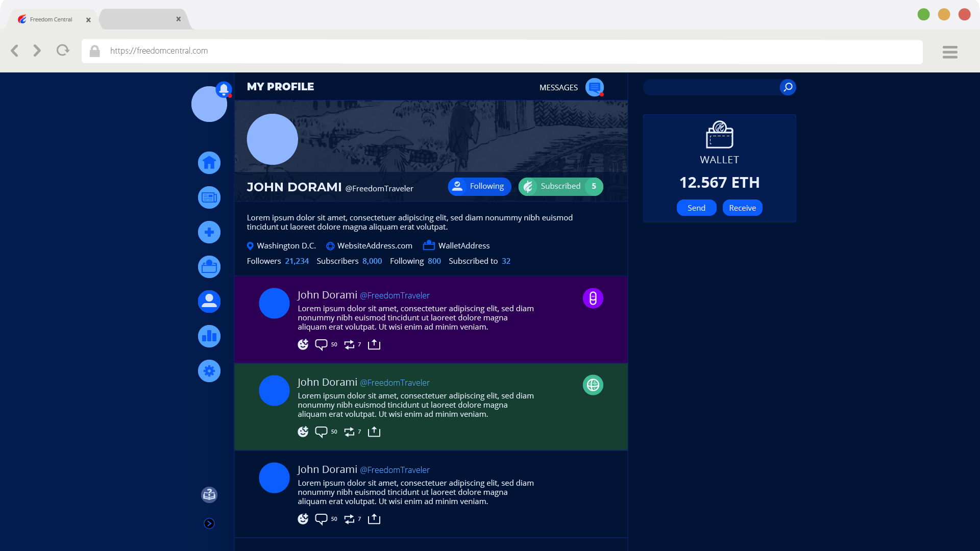The image size is (980, 551).
Task: Click the WebsiteAddress.com link
Action: [374, 246]
